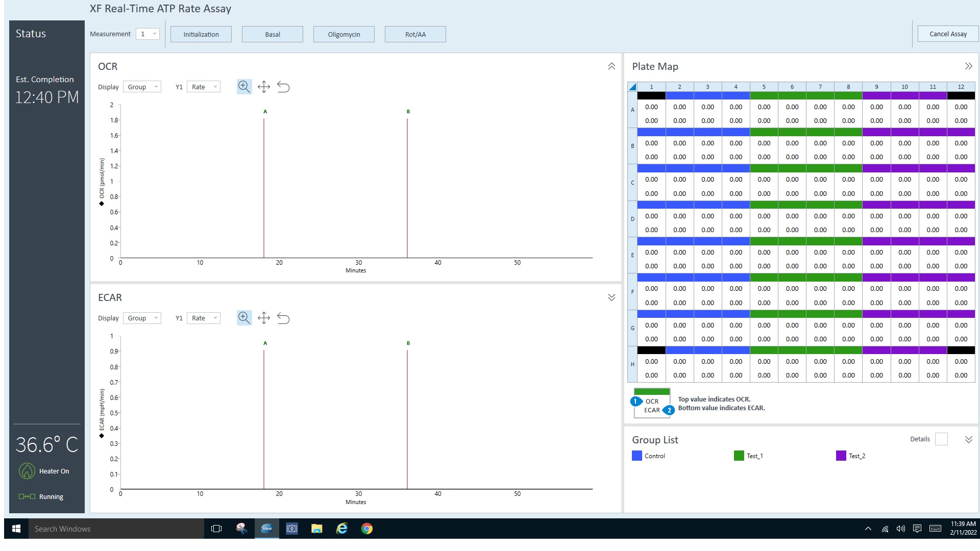Open the ECAR Y1 Rate dropdown
The width and height of the screenshot is (980, 551).
coord(203,318)
